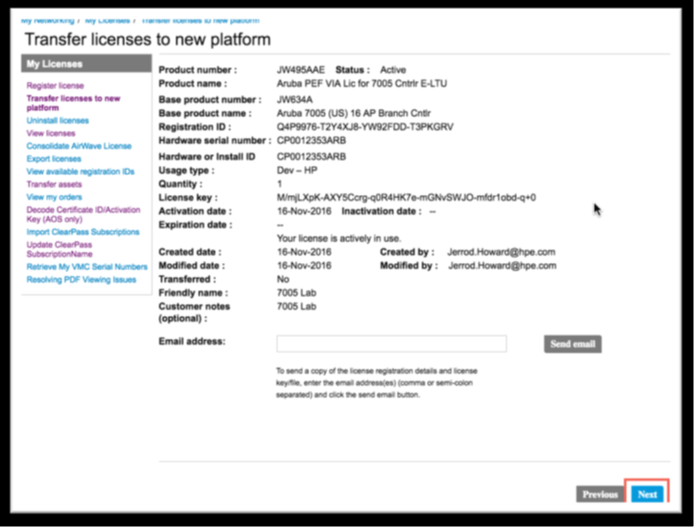Open Retrieve My VMC Serial Numbers
694x527 pixels.
87,267
